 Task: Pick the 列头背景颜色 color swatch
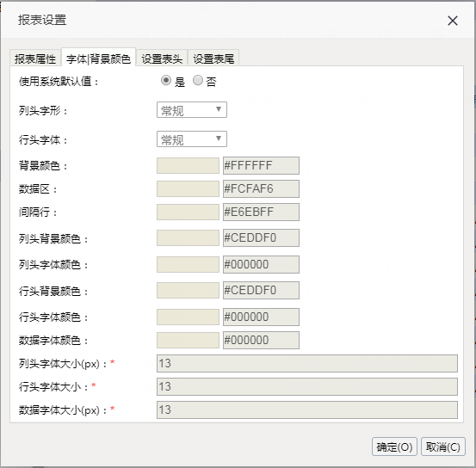pyautogui.click(x=188, y=238)
